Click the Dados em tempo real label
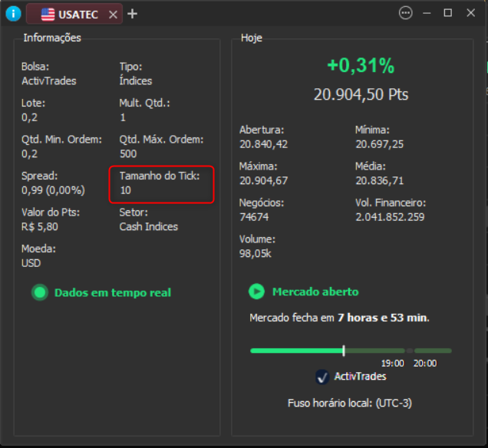Viewport: 488px width, 448px height. coord(112,292)
